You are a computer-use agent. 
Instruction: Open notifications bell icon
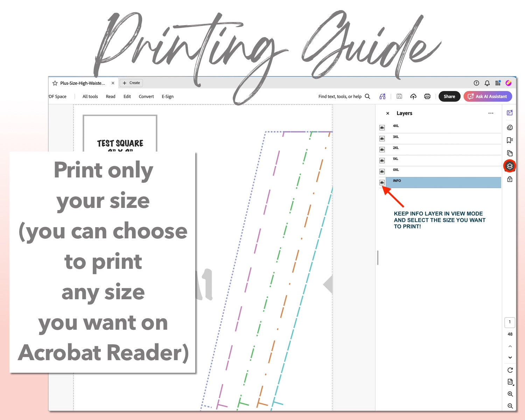pyautogui.click(x=487, y=83)
